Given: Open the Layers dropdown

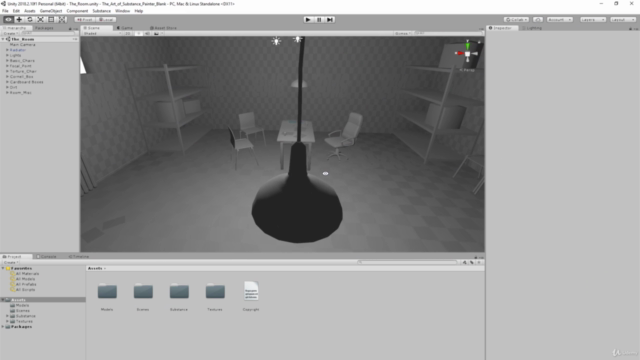Looking at the screenshot, I should tap(593, 20).
